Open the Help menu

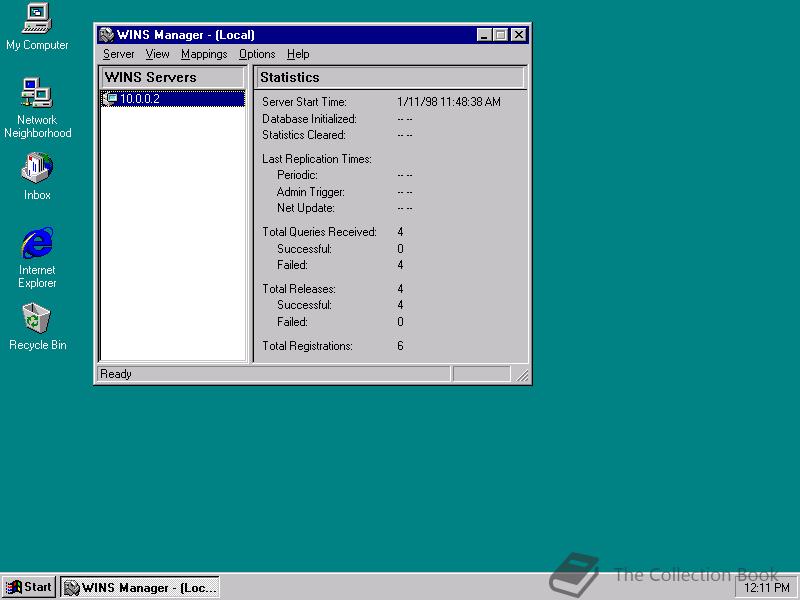coord(298,54)
